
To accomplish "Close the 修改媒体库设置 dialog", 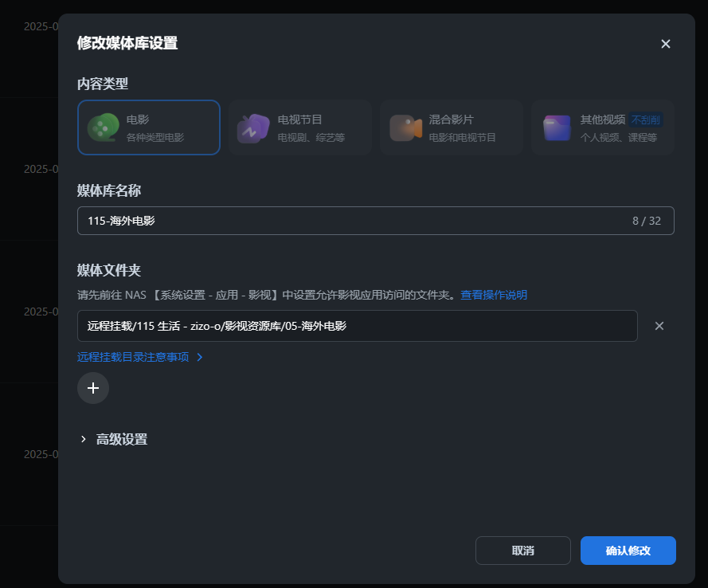I will (666, 44).
